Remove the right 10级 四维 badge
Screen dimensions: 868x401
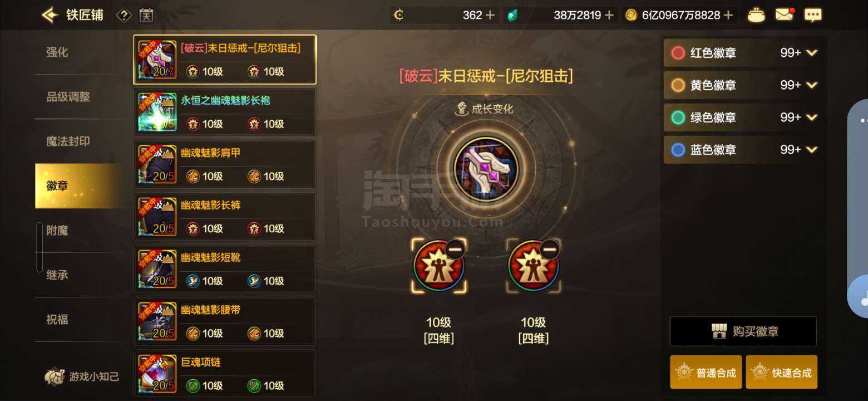550,250
